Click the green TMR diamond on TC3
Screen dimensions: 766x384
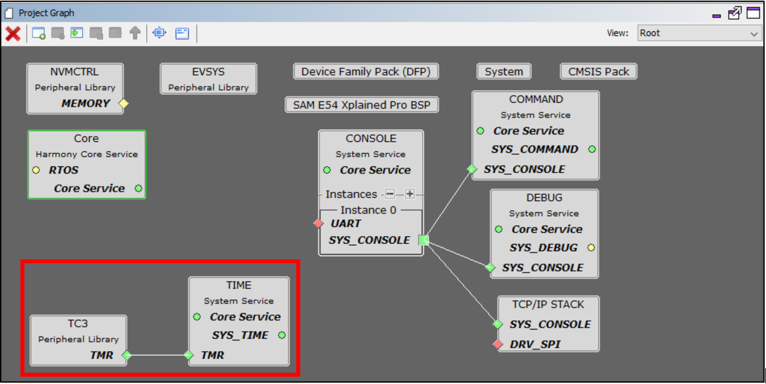tap(127, 355)
